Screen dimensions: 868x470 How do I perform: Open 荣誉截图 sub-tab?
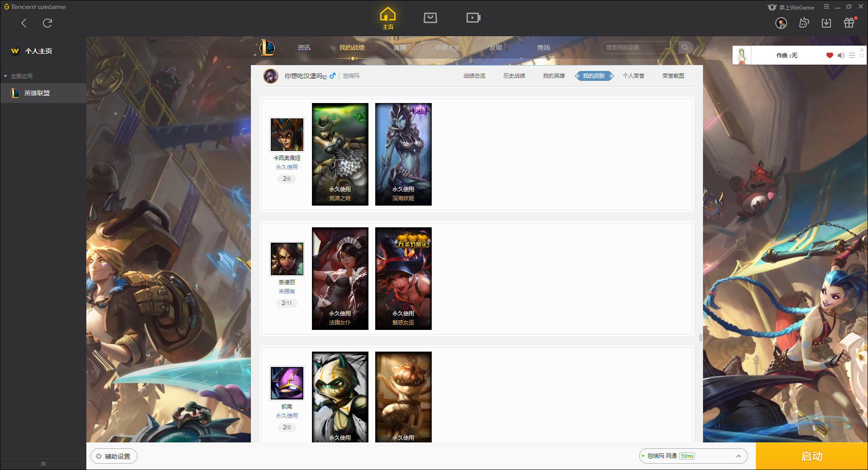pos(673,76)
